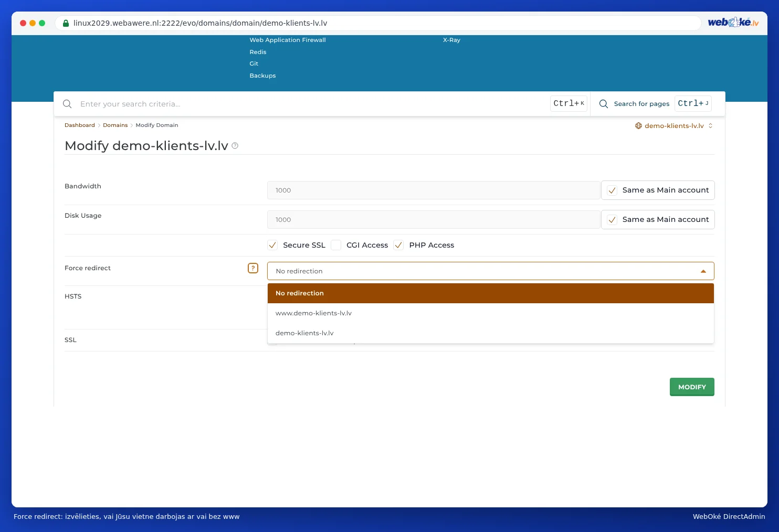Image resolution: width=779 pixels, height=532 pixels.
Task: Click the Force redirect label
Action: coord(88,268)
